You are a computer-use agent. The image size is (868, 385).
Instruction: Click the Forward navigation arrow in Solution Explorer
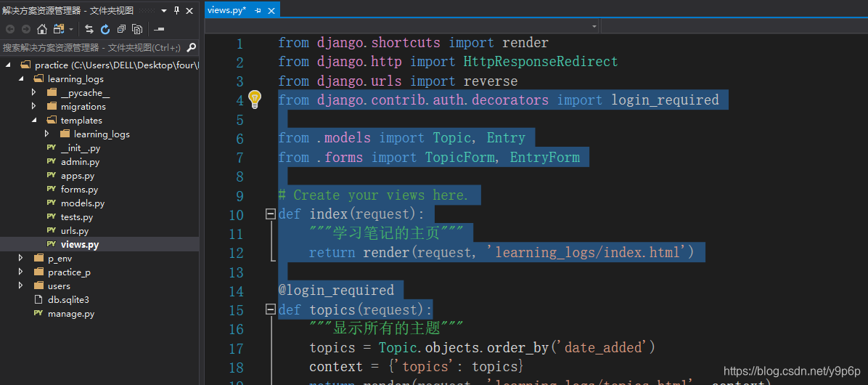[25, 29]
